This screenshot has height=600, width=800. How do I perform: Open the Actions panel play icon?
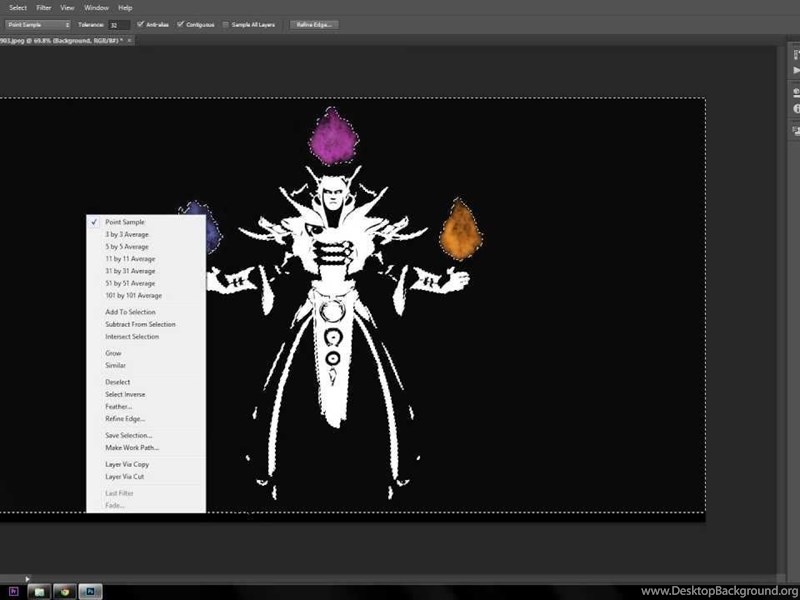(796, 70)
